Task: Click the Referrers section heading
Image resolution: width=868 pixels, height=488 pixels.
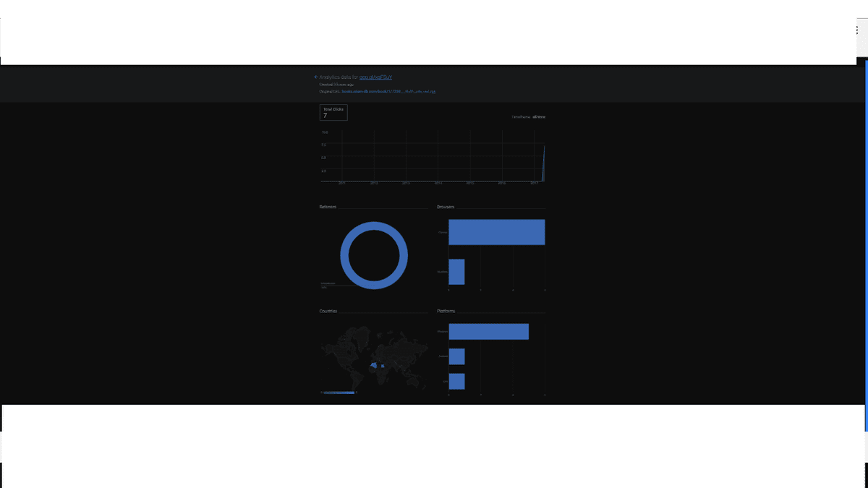Action: click(x=328, y=207)
